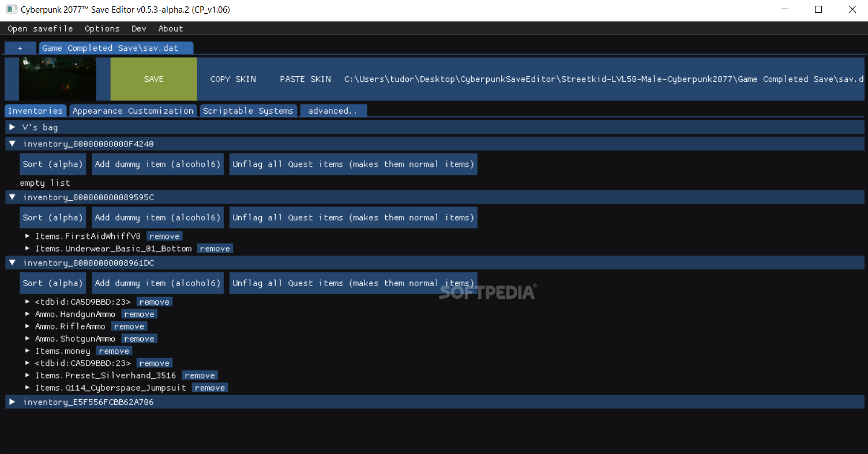The image size is (868, 454).
Task: Click the COPY SKIN button
Action: [x=233, y=79]
